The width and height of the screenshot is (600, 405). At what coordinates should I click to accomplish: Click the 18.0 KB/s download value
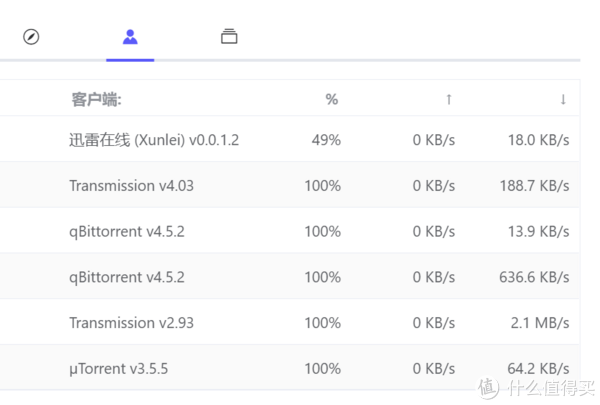[538, 140]
